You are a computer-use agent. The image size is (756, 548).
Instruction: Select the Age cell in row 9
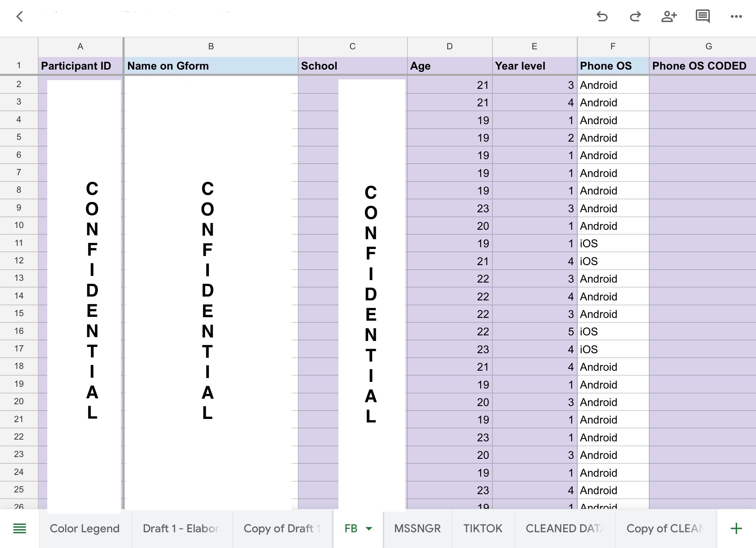[450, 208]
